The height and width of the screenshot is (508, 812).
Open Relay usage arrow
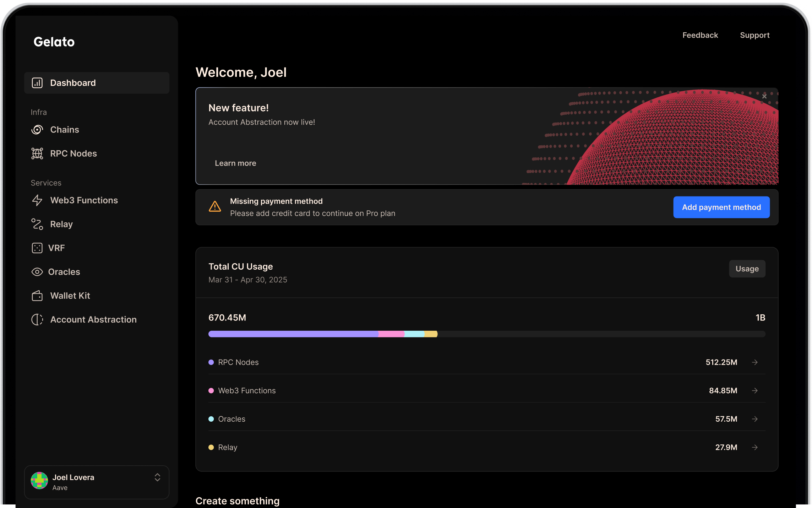(x=755, y=447)
